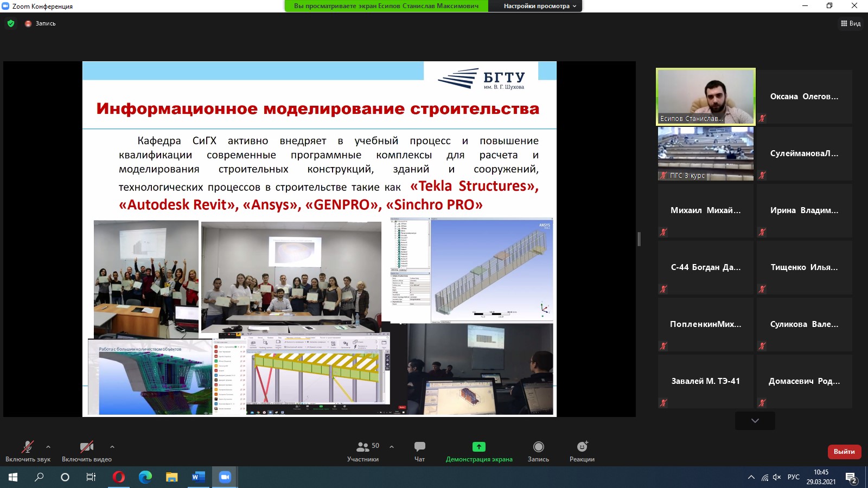The image size is (868, 488).
Task: Open network status tray icon
Action: click(x=765, y=477)
